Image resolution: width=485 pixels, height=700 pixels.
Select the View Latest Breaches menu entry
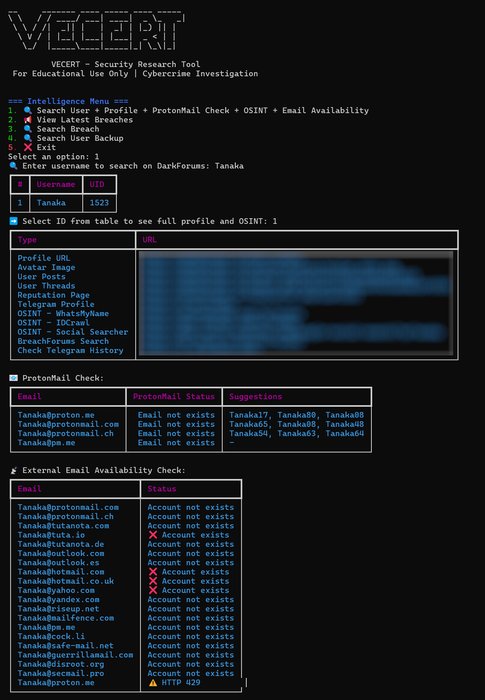[85, 120]
